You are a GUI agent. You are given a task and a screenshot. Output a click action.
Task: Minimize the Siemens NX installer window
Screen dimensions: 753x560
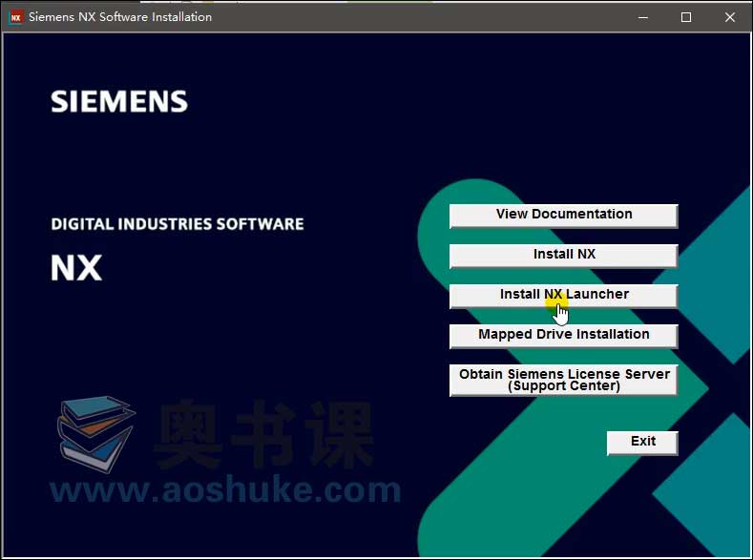point(643,17)
